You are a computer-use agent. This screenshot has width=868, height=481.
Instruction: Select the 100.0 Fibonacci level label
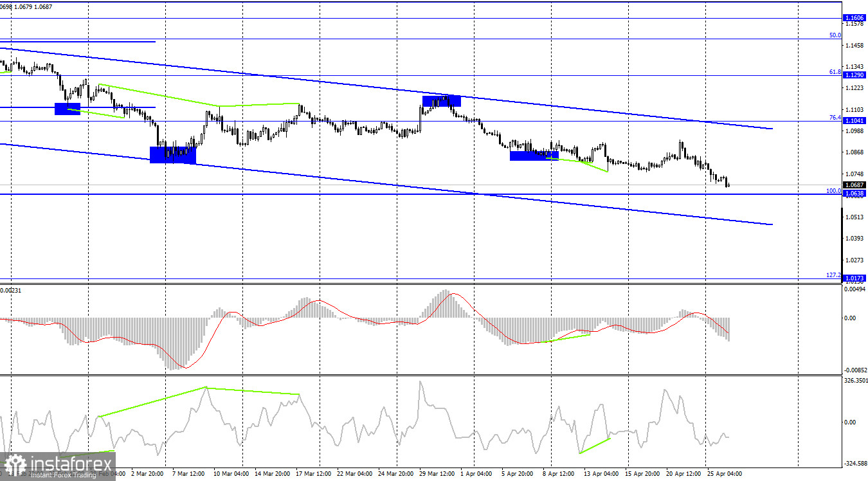(x=833, y=190)
